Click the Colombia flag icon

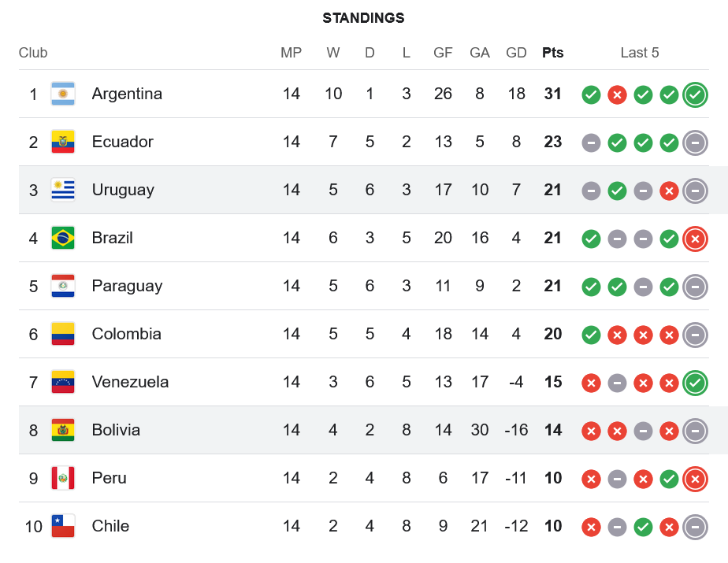(63, 335)
